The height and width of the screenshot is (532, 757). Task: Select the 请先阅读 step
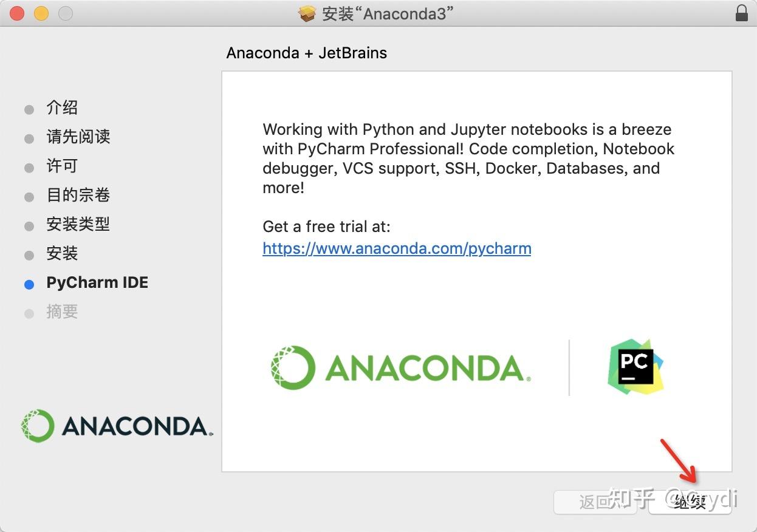coord(78,137)
